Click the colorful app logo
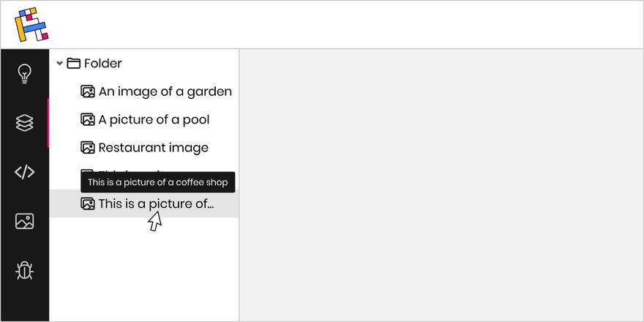 31,24
